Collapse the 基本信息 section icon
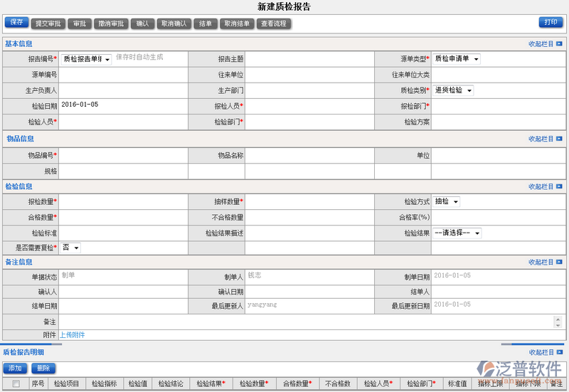Image resolution: width=569 pixels, height=392 pixels. click(559, 43)
